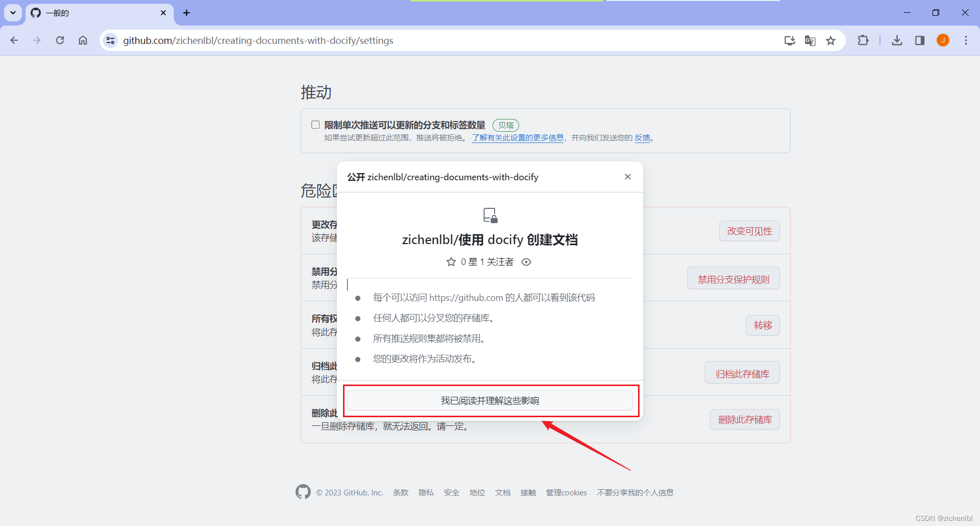This screenshot has height=526, width=980.
Task: Click 改变可见性 button
Action: pos(749,231)
